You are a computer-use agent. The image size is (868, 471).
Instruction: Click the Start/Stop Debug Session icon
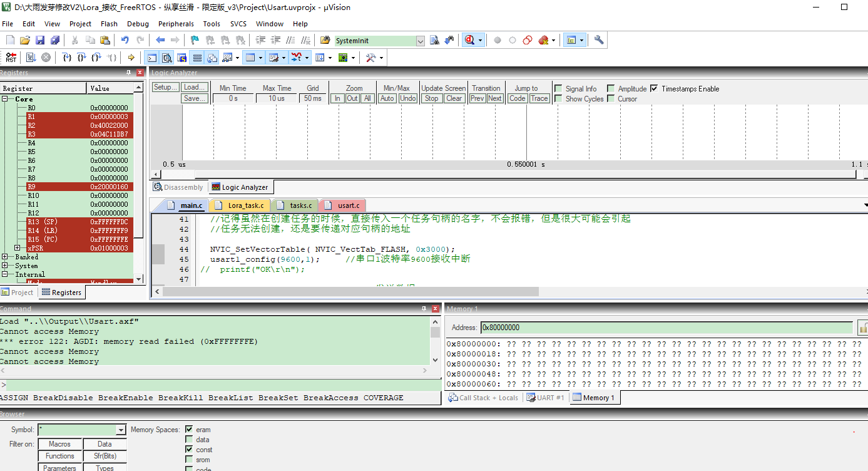[x=469, y=40]
